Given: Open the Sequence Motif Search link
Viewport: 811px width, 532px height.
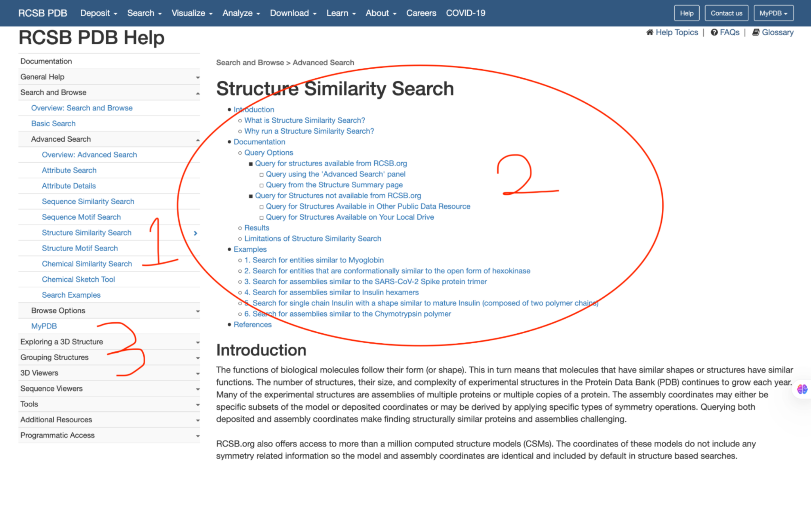Looking at the screenshot, I should click(81, 217).
